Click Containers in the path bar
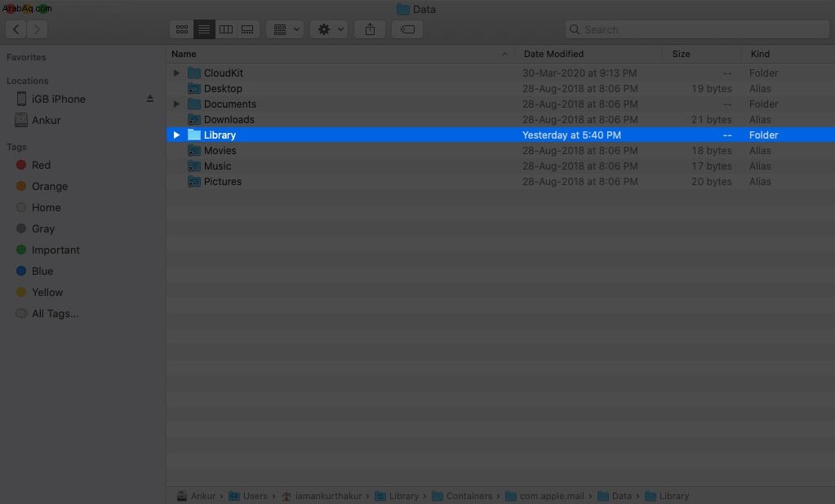Image resolution: width=835 pixels, height=504 pixels. coord(462,496)
